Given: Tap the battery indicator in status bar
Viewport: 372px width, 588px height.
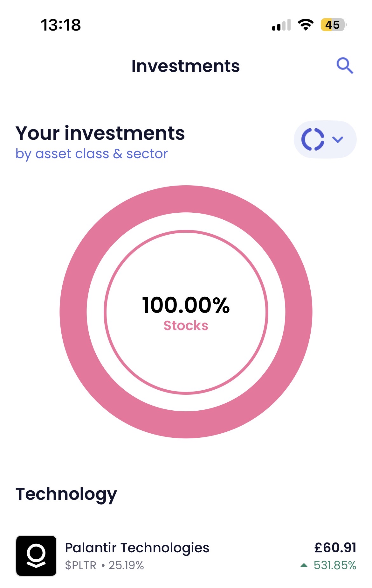Looking at the screenshot, I should coord(333,25).
